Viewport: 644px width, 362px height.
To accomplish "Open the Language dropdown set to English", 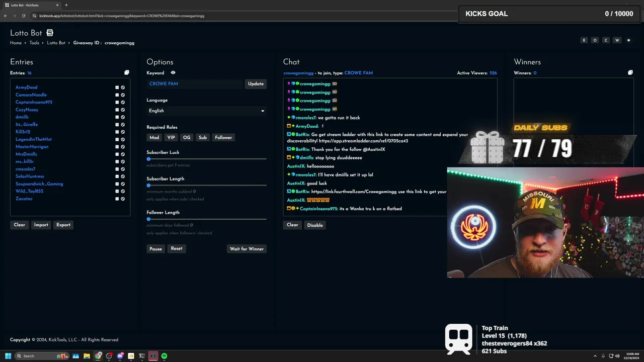I will tap(206, 111).
